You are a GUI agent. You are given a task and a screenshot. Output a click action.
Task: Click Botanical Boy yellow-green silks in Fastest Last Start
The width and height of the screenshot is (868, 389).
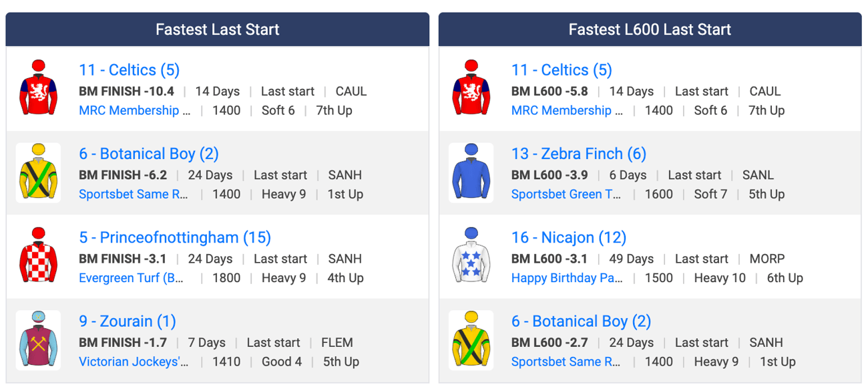click(38, 172)
